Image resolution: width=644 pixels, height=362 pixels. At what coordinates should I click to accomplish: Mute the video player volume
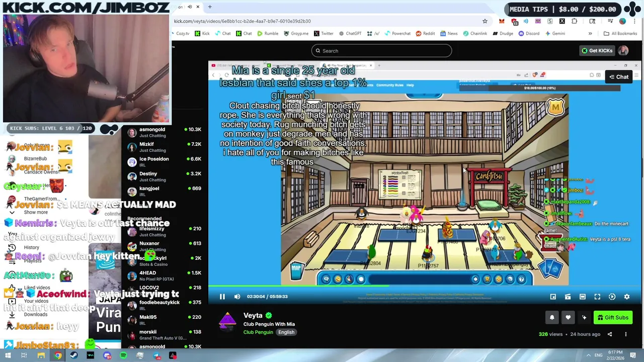pyautogui.click(x=237, y=297)
